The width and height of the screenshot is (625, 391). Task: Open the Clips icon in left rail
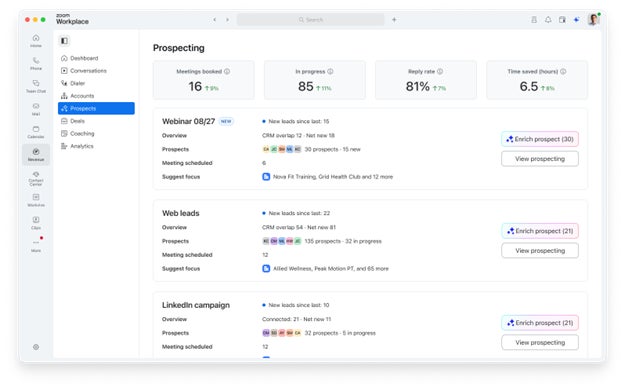click(x=36, y=222)
